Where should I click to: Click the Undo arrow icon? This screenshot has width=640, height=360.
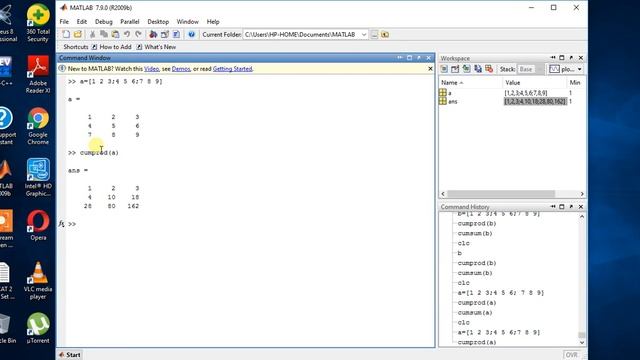pyautogui.click(x=127, y=34)
